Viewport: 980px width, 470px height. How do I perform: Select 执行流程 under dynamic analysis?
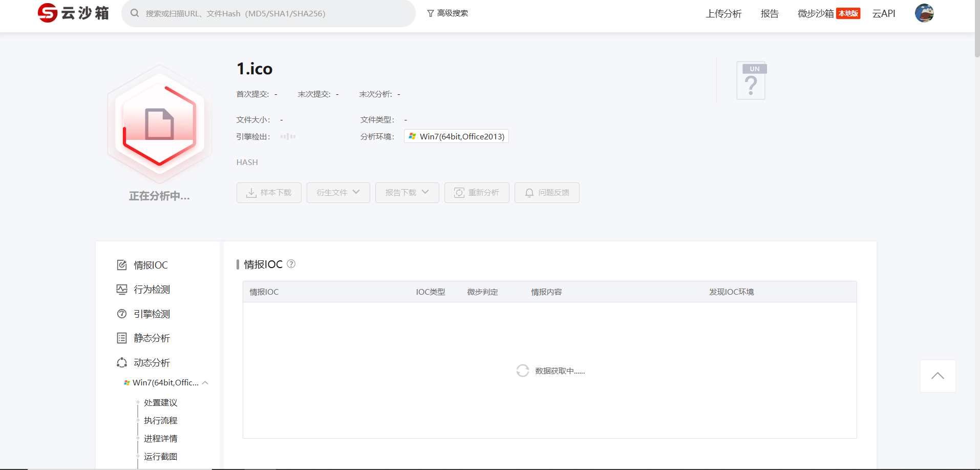[x=160, y=421]
